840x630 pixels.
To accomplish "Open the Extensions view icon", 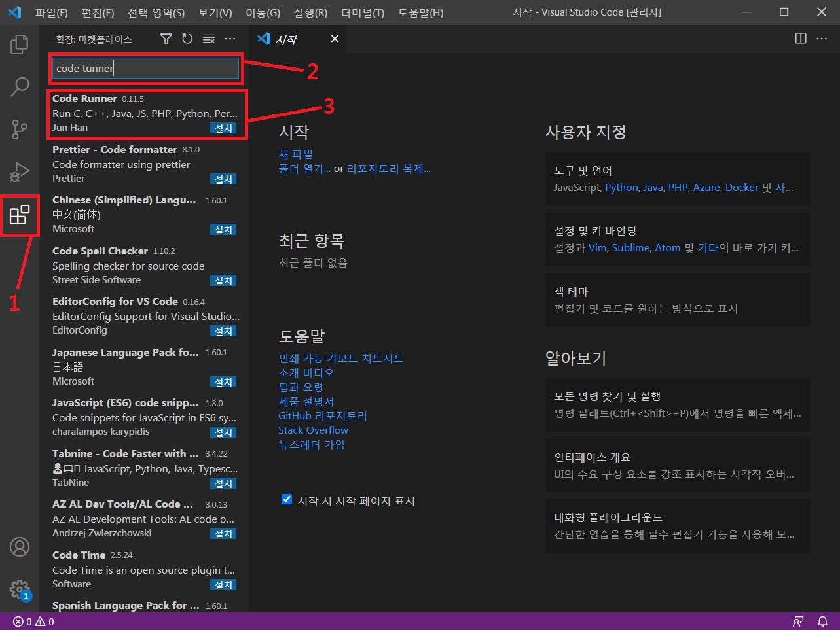I will click(x=20, y=215).
